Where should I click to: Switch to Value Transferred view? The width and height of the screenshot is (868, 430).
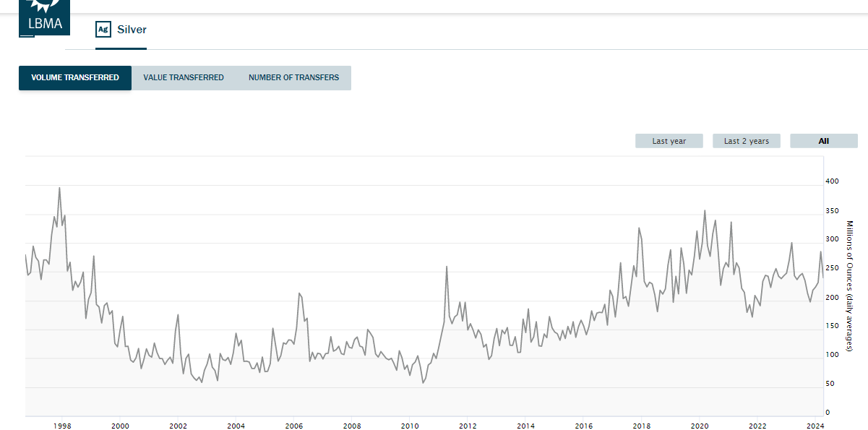pos(184,78)
